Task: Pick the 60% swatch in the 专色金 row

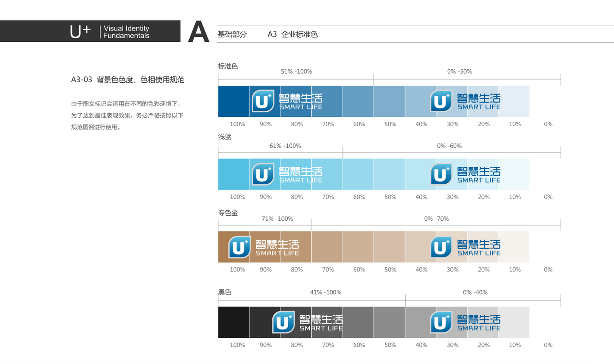Action: point(358,247)
